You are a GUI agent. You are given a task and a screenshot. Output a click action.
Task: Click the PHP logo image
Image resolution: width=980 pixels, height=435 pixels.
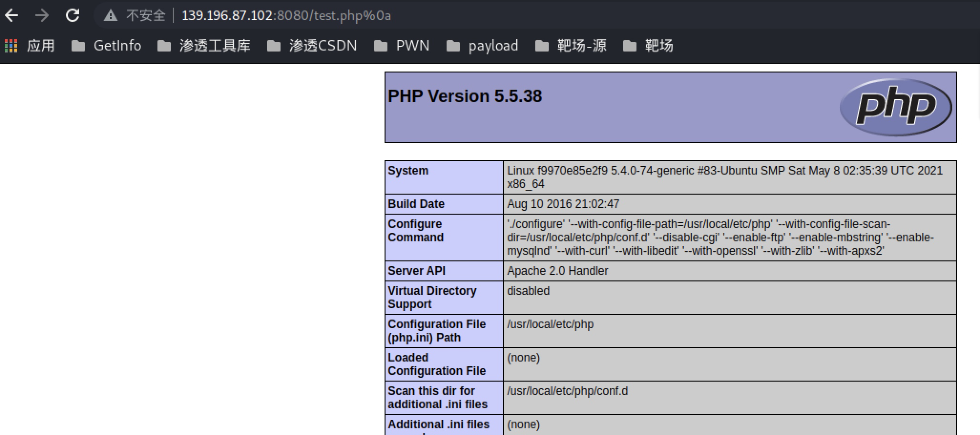[x=896, y=107]
